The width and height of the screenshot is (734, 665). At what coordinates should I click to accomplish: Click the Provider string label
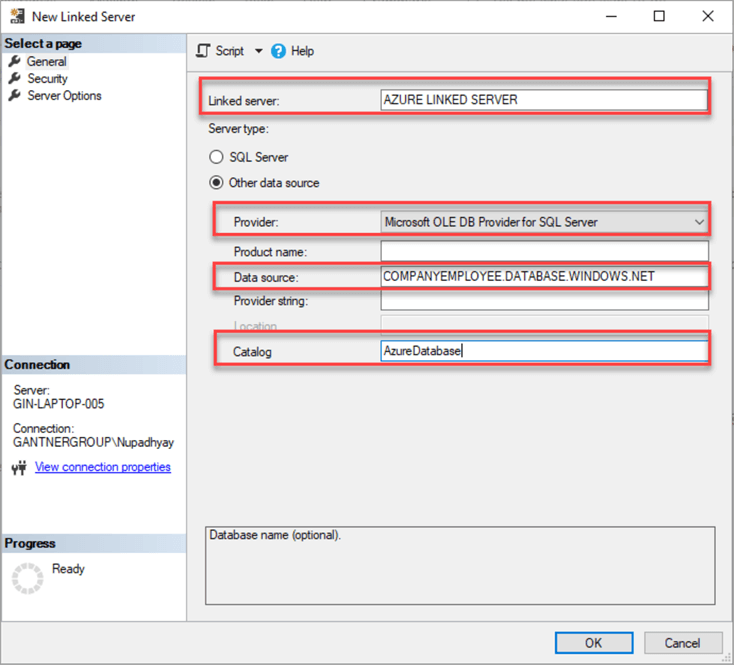click(271, 301)
